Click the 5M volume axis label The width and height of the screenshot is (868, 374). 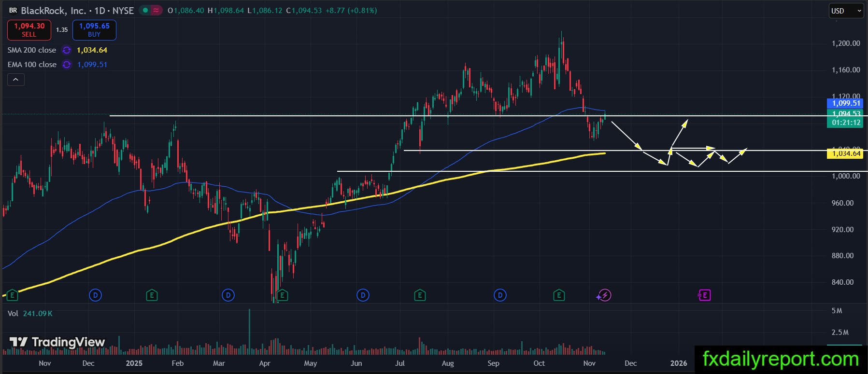pyautogui.click(x=837, y=311)
